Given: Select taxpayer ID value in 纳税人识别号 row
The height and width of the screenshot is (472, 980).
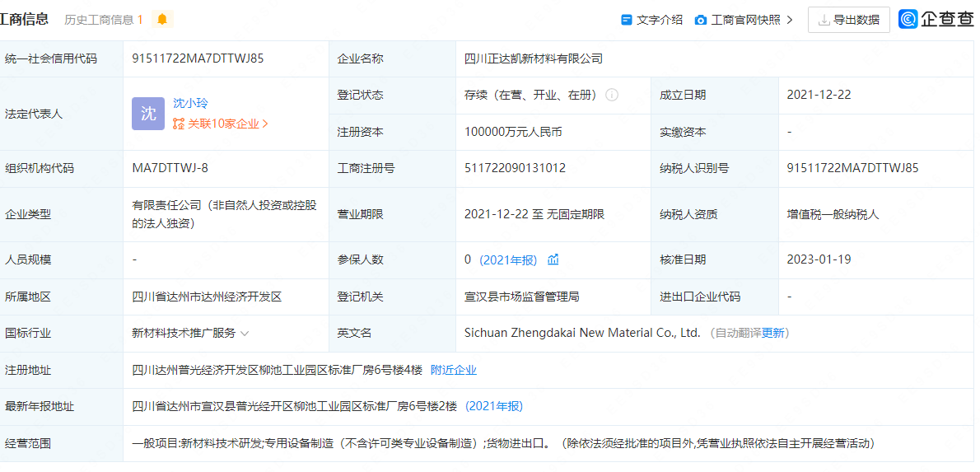Looking at the screenshot, I should pyautogui.click(x=852, y=168).
